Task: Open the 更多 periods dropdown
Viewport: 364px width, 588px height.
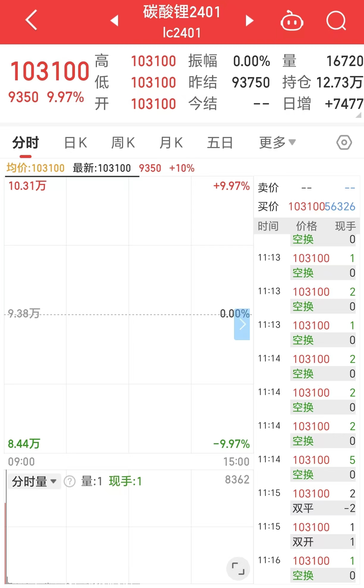Action: pyautogui.click(x=277, y=143)
